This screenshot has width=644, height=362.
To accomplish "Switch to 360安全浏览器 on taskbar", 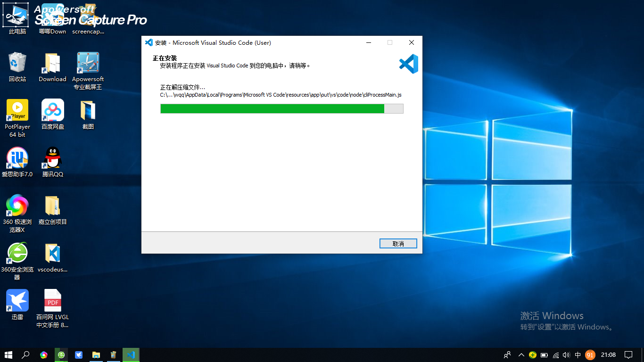I will pyautogui.click(x=61, y=355).
